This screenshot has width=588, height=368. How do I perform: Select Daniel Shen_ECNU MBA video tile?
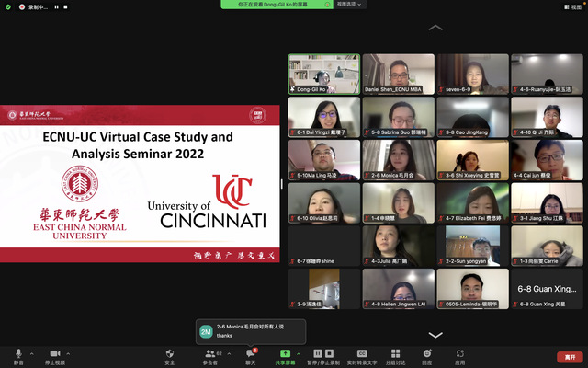tap(398, 74)
